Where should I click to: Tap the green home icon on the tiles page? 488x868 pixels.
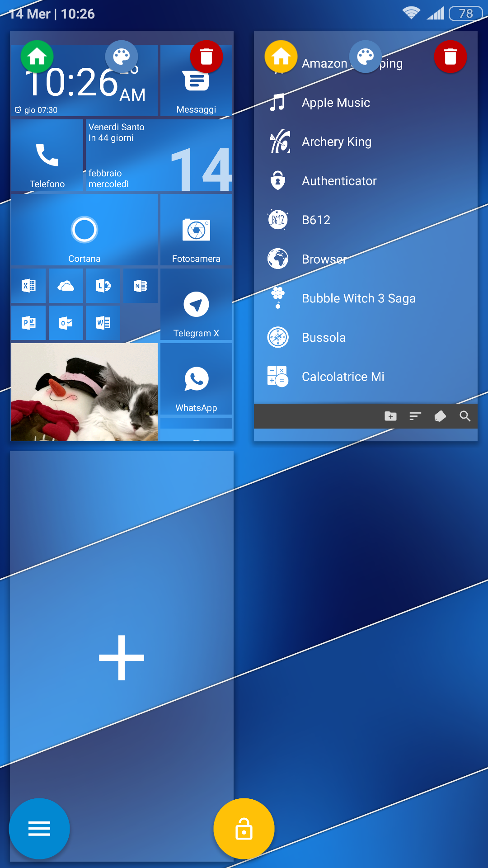37,57
